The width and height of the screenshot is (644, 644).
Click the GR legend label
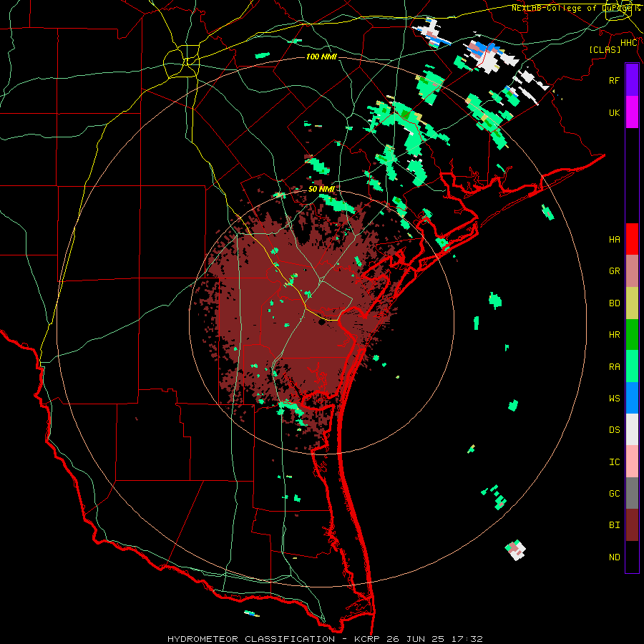pos(615,271)
